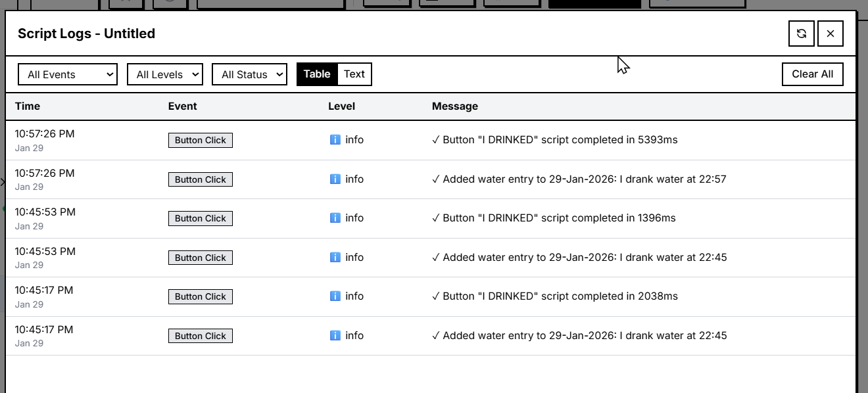This screenshot has width=868, height=393.
Task: Click the info icon on the 2038ms completion row
Action: click(335, 296)
